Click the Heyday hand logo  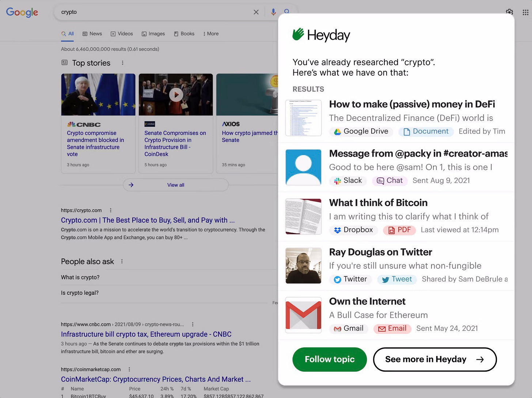coord(298,34)
